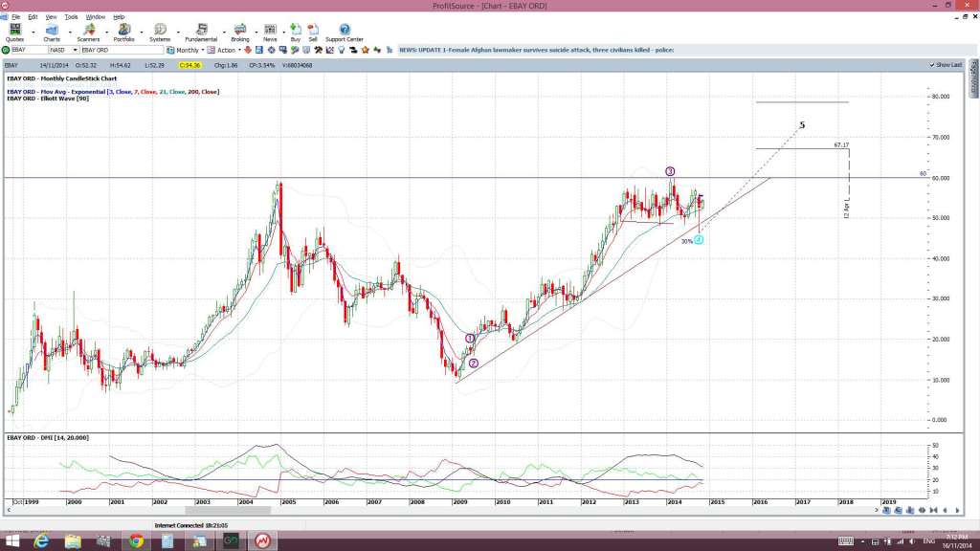The height and width of the screenshot is (551, 980).
Task: Open the Quotes toolbar button
Action: pos(15,33)
